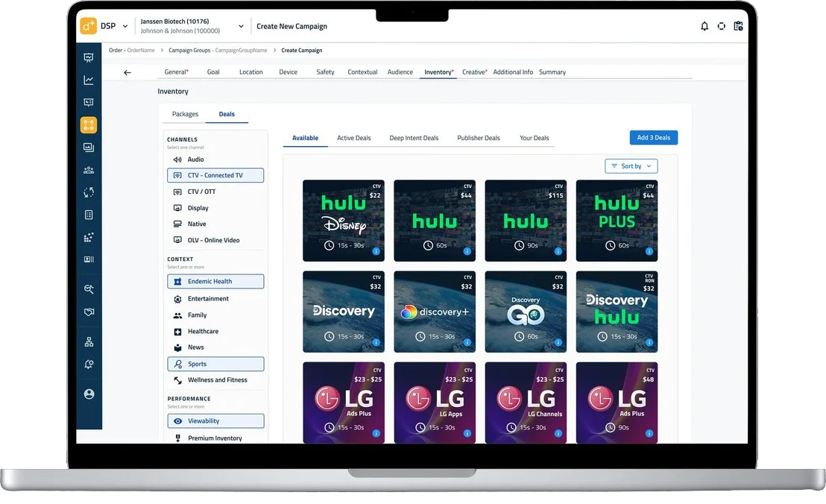Open Your Deals tab

click(535, 138)
